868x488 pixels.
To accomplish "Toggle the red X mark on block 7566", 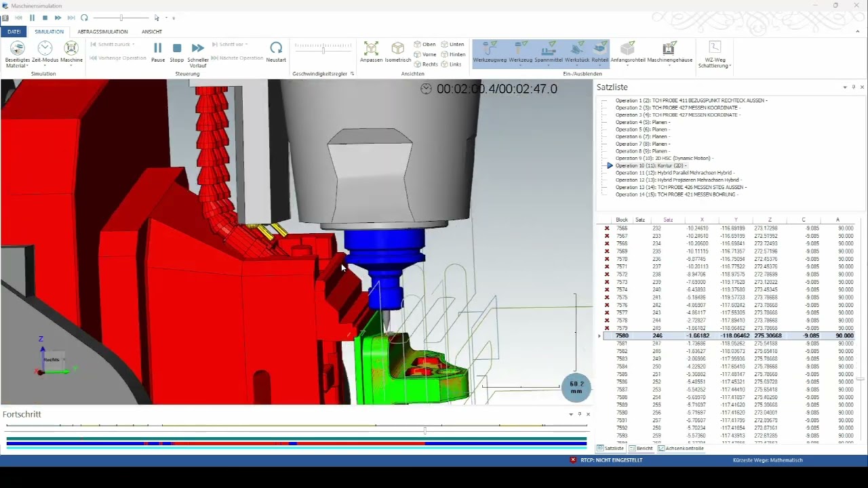I will 607,228.
